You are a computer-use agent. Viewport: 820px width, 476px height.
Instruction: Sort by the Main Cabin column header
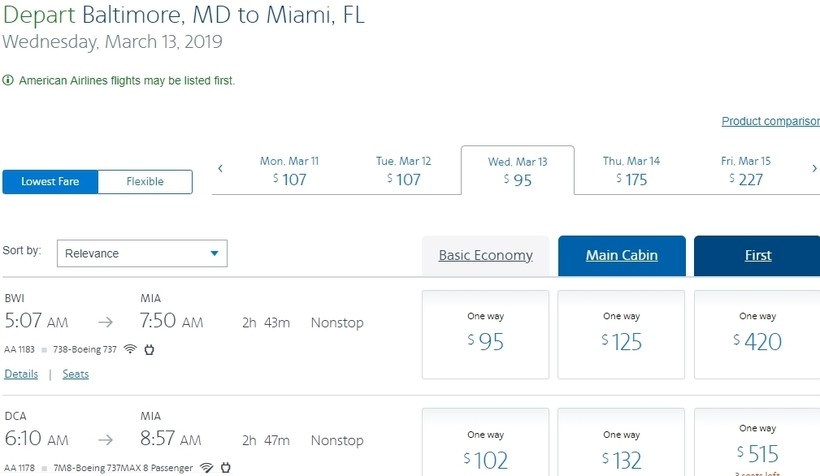coord(621,255)
